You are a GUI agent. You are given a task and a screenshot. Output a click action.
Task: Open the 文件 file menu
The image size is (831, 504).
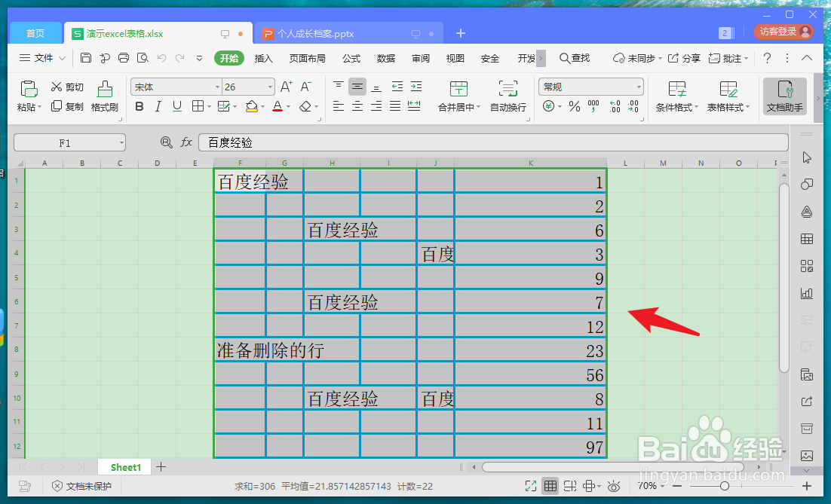(42, 58)
